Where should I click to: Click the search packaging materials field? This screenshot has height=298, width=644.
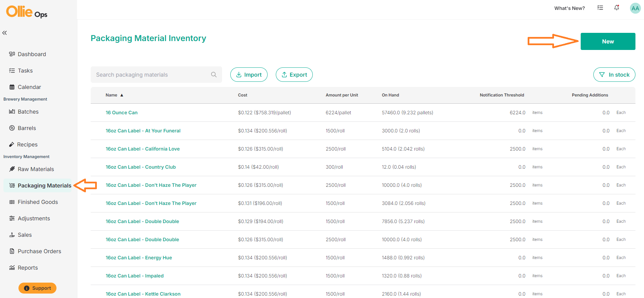tap(156, 75)
